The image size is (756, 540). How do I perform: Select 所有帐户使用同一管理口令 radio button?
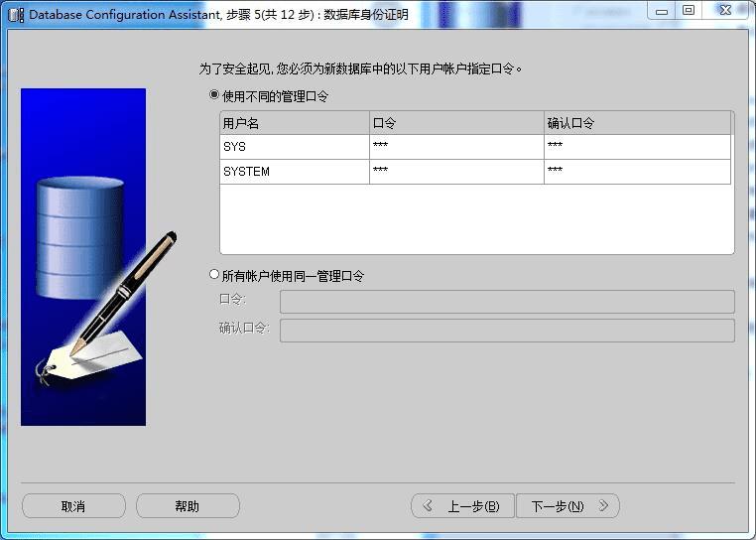214,275
